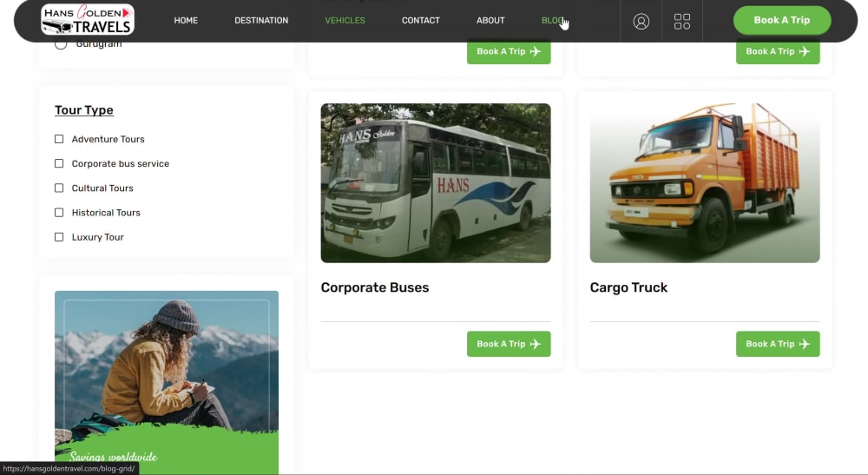Check the Cultural Tours checkbox
This screenshot has width=868, height=475.
coord(59,188)
